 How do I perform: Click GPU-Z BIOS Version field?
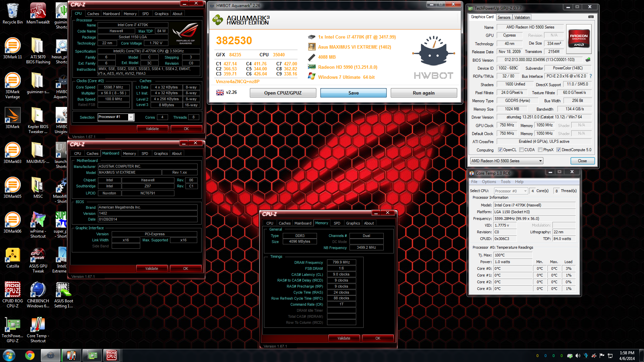(x=539, y=60)
